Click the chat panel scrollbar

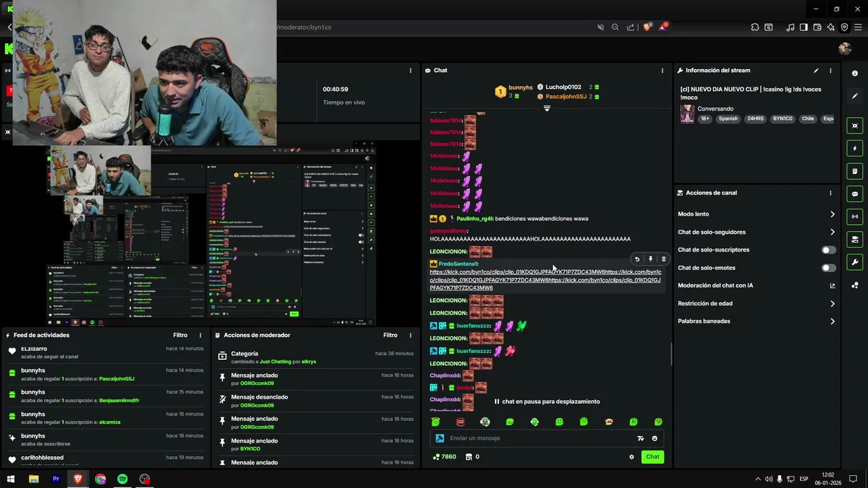(671, 354)
